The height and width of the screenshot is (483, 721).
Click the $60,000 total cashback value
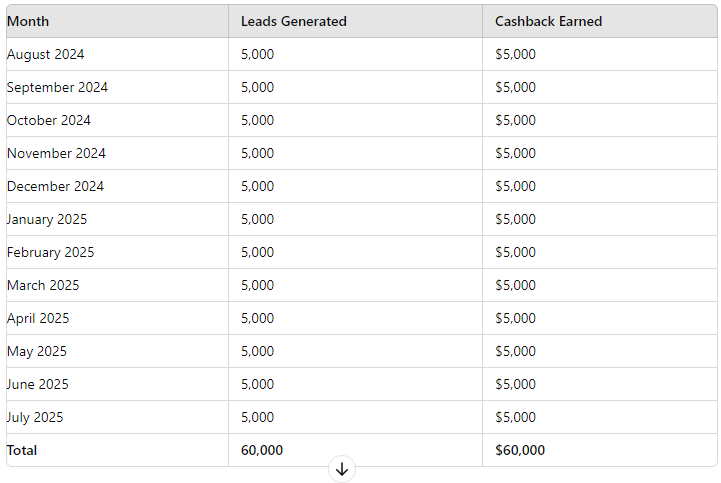[x=520, y=450]
